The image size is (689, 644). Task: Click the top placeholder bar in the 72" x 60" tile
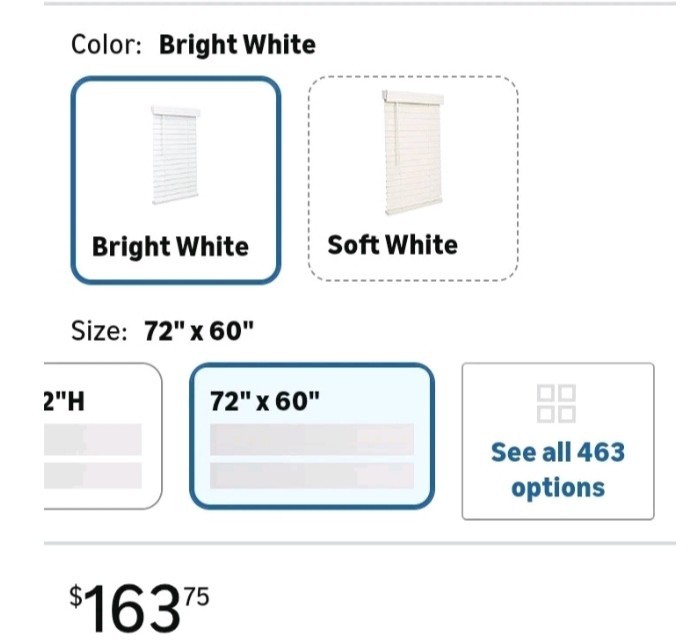[312, 439]
